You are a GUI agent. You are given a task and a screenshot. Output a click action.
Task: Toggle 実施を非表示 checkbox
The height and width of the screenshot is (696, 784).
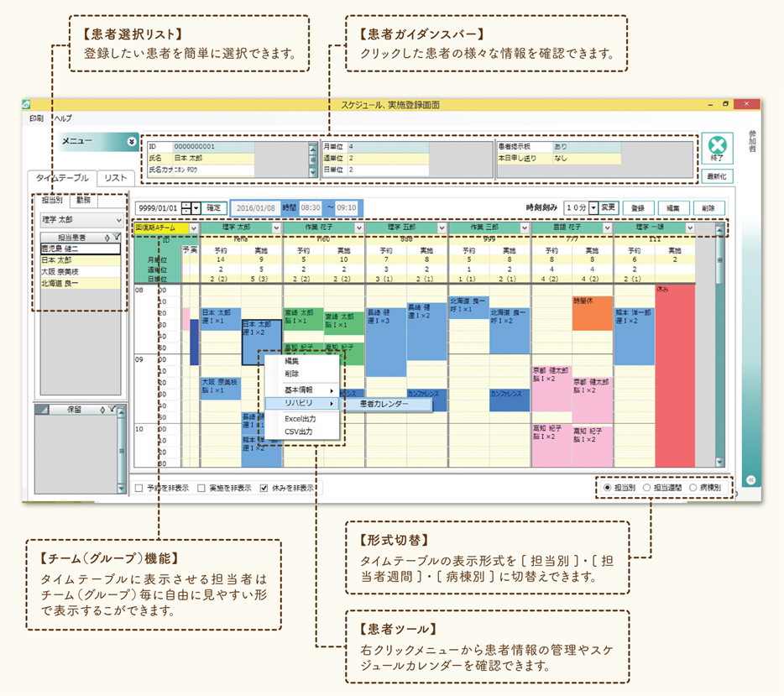pyautogui.click(x=201, y=488)
